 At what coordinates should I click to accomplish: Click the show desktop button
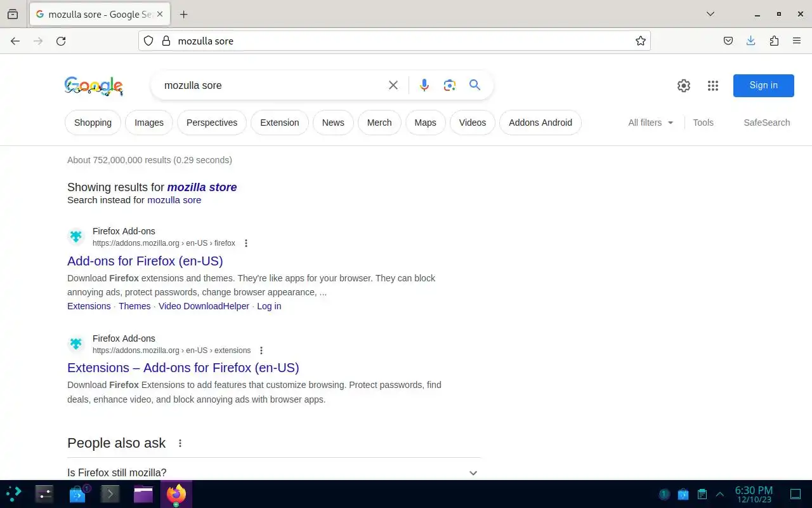[x=796, y=494]
